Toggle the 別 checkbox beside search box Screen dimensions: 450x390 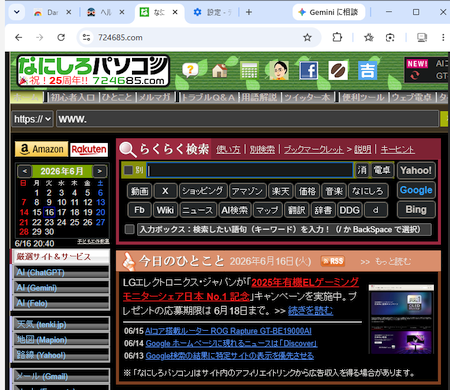[128, 170]
